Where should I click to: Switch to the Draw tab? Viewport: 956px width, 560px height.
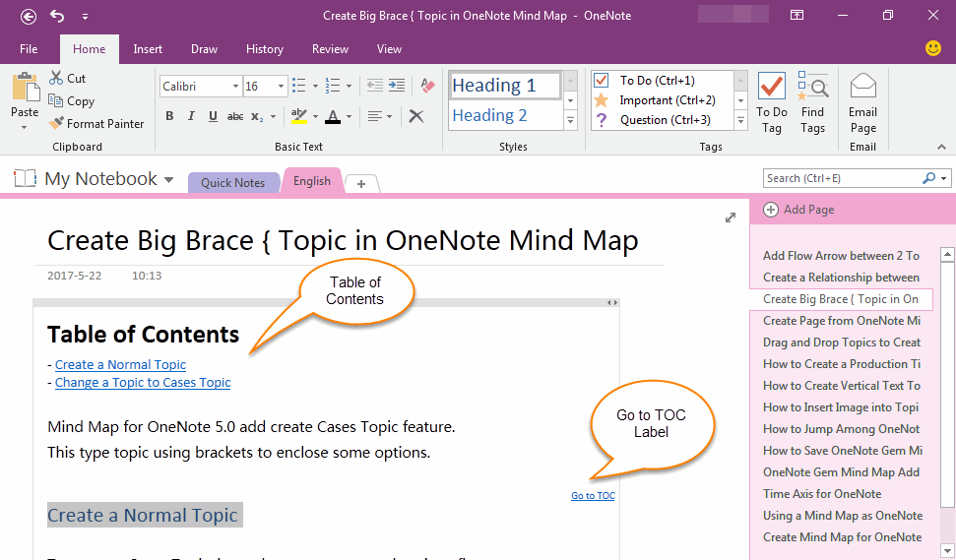pos(204,49)
